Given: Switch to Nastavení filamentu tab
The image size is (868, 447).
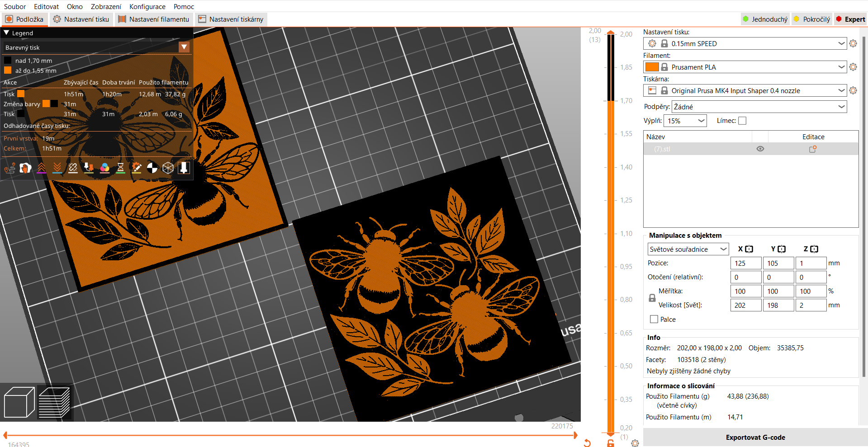Looking at the screenshot, I should click(x=154, y=19).
